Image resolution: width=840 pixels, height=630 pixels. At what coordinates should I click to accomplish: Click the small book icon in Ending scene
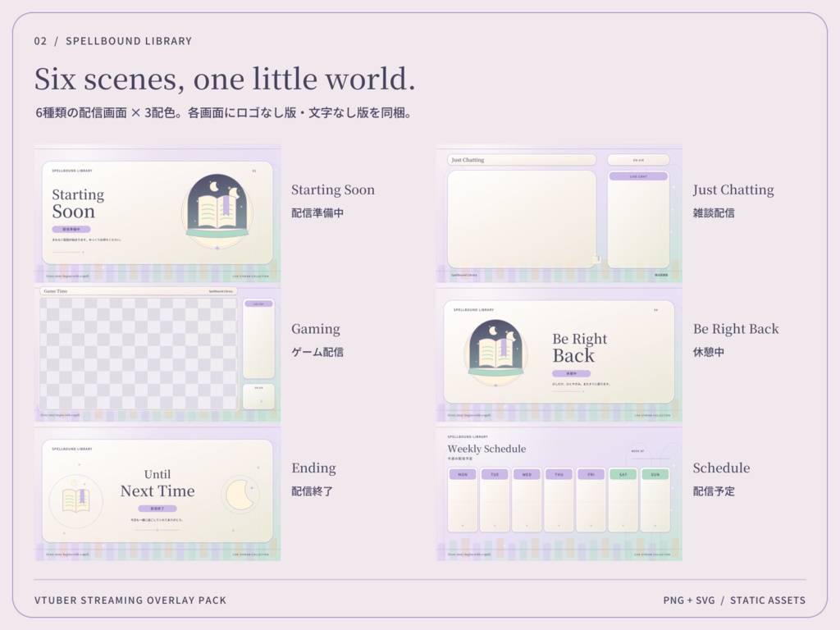point(75,500)
